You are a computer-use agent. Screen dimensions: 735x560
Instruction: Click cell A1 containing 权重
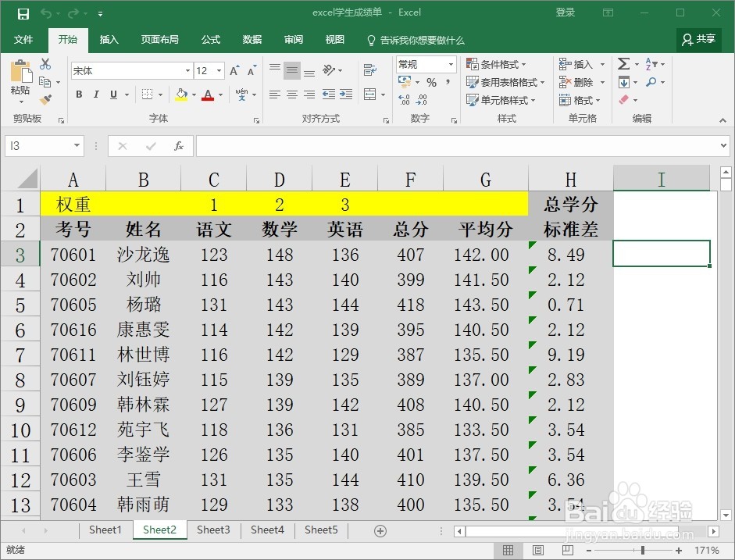point(73,204)
